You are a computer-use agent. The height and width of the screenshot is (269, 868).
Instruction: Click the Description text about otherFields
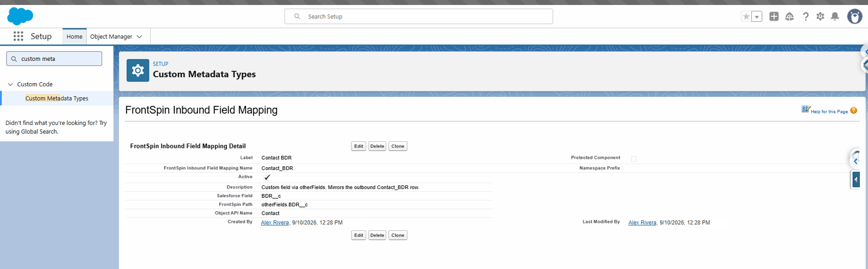(x=340, y=187)
